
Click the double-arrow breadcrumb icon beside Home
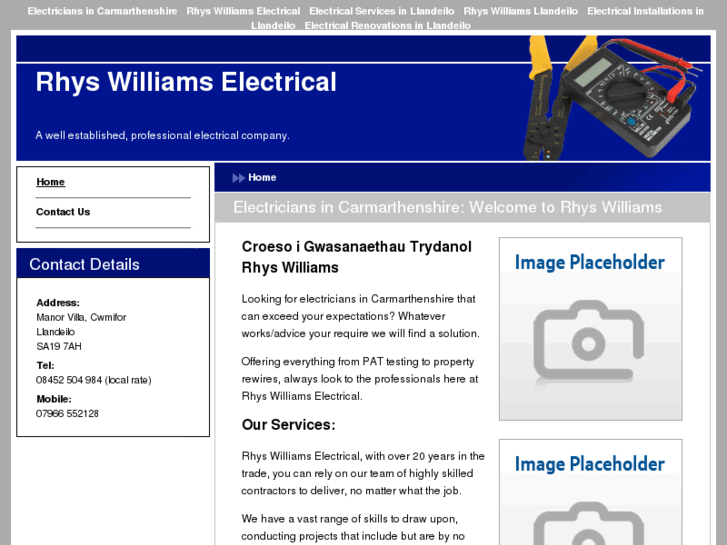click(x=238, y=178)
